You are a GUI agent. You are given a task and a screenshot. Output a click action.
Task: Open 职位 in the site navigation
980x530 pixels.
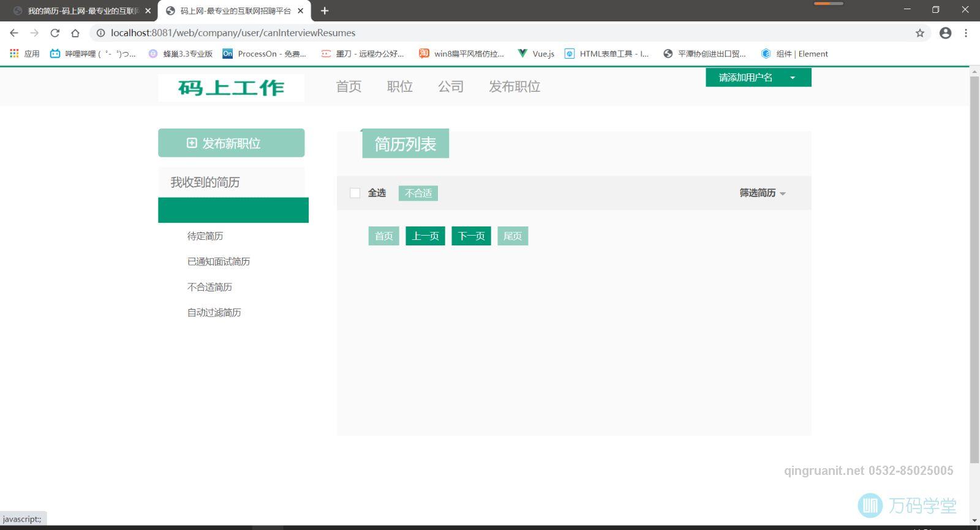pos(399,87)
